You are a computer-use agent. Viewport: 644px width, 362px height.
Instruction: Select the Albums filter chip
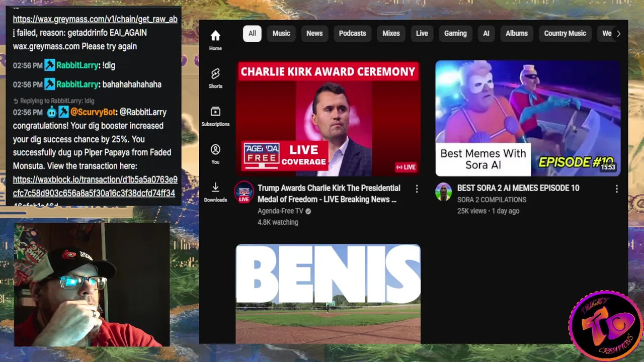click(517, 33)
